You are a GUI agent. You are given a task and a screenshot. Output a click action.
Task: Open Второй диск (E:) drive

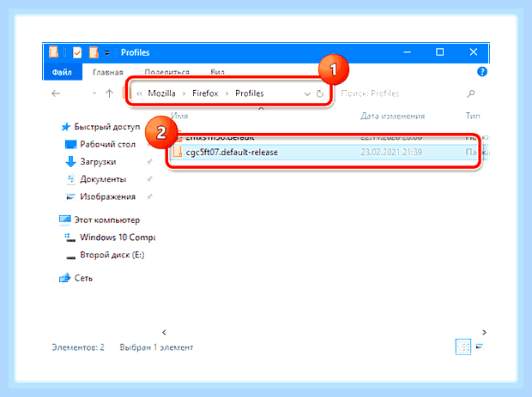tap(112, 255)
